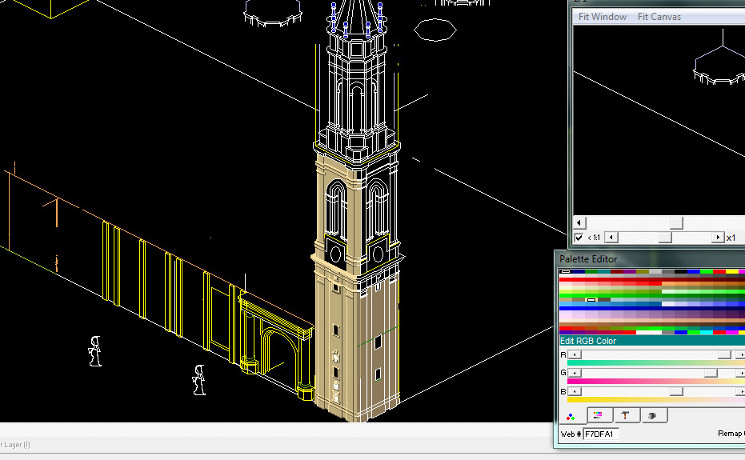Select the highlighted tan swatch in the palette
745x460 pixels.
coord(591,300)
